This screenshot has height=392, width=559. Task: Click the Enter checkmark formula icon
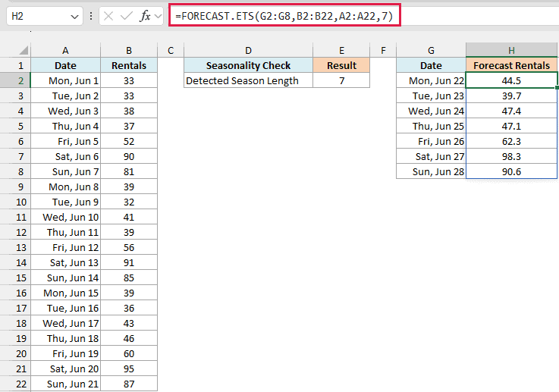[126, 16]
